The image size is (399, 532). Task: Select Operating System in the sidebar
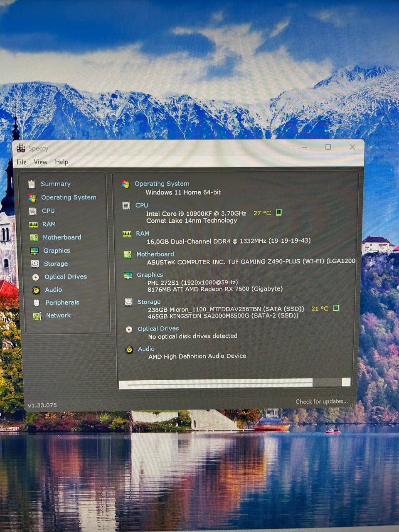pyautogui.click(x=69, y=197)
